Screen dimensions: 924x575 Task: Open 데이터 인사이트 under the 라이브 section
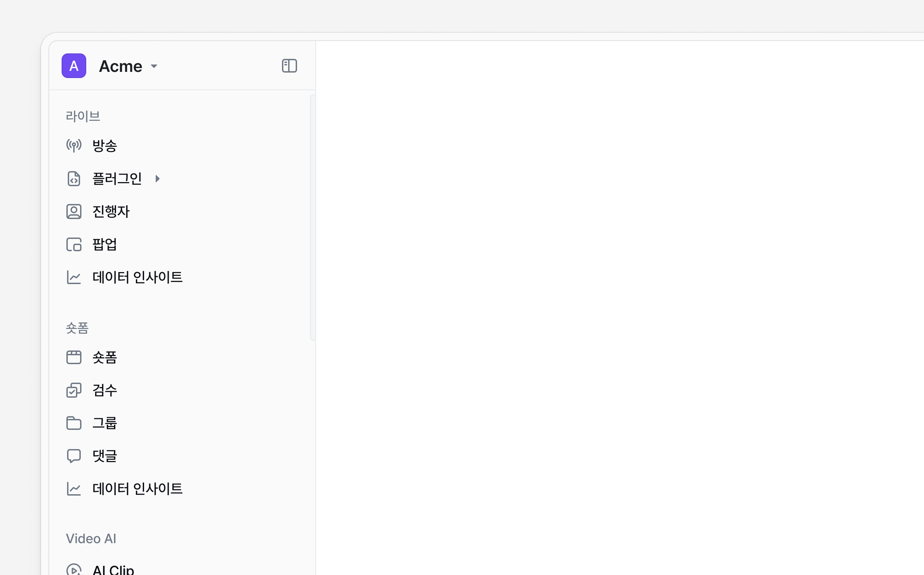coord(137,277)
